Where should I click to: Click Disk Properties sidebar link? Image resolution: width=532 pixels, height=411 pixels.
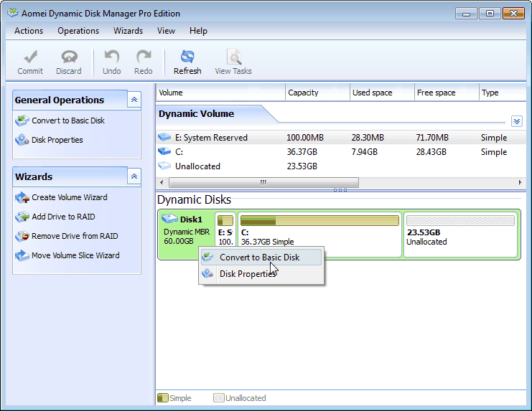[57, 140]
